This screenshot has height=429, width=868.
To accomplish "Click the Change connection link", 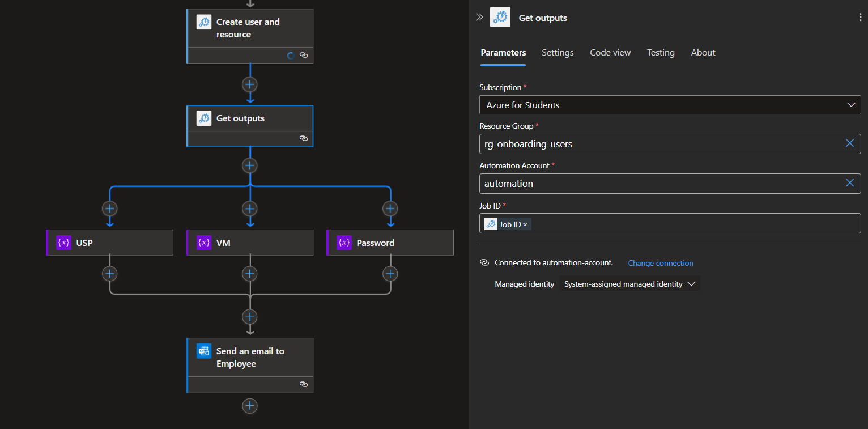I will 661,263.
